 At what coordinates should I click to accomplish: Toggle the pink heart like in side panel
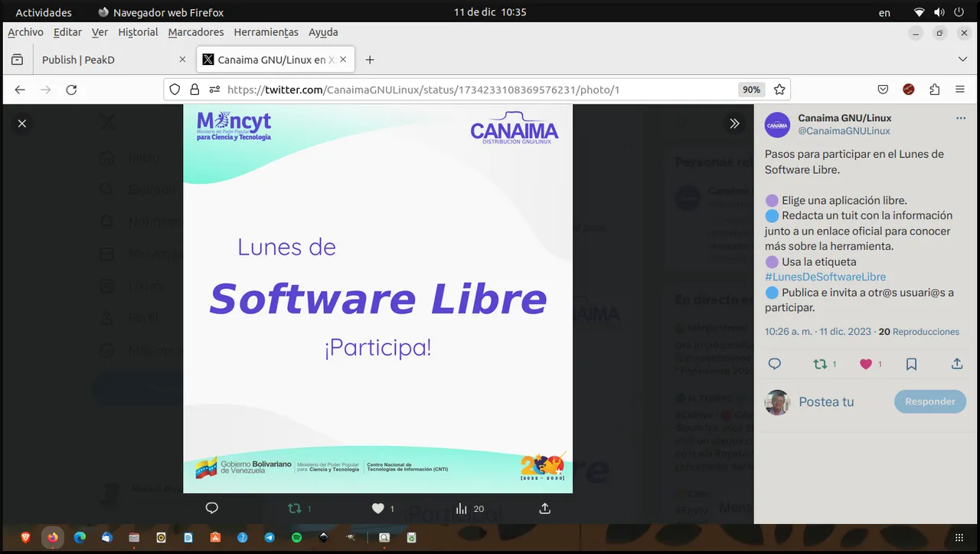pos(866,364)
